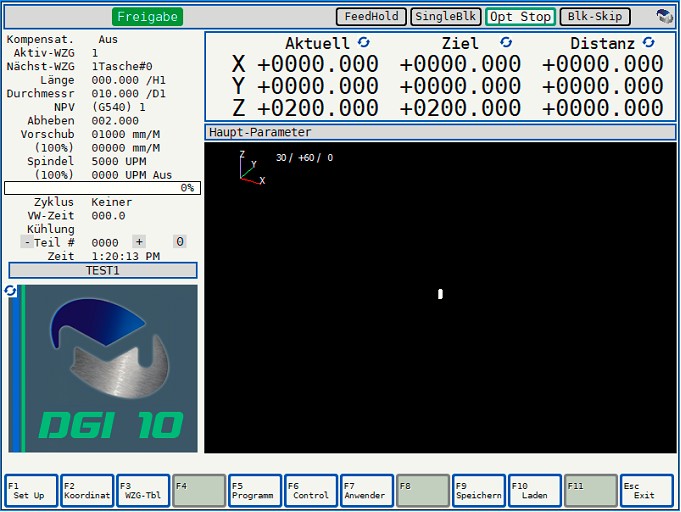The width and height of the screenshot is (681, 512).
Task: Click F9 Speichern button
Action: click(479, 491)
